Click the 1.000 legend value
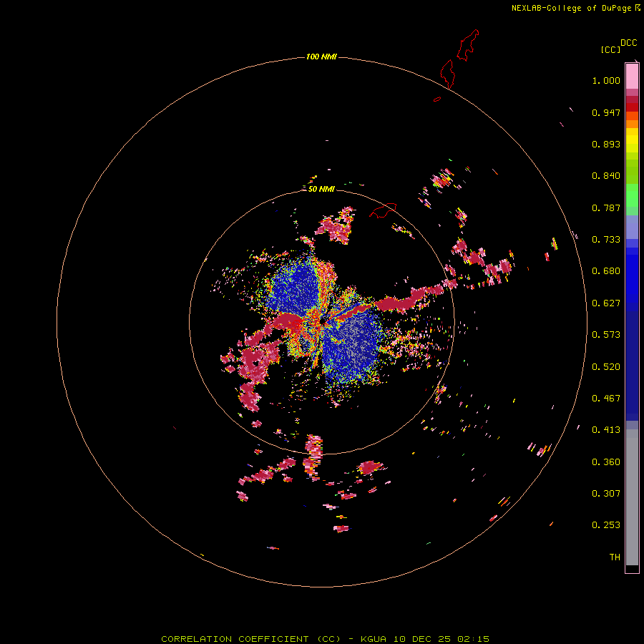 [x=606, y=80]
